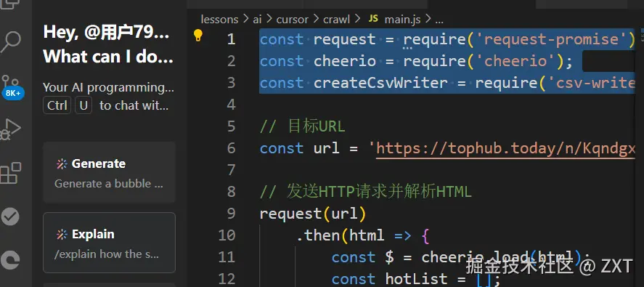This screenshot has height=287, width=644.
Task: Click the Explain card
Action: [x=109, y=243]
